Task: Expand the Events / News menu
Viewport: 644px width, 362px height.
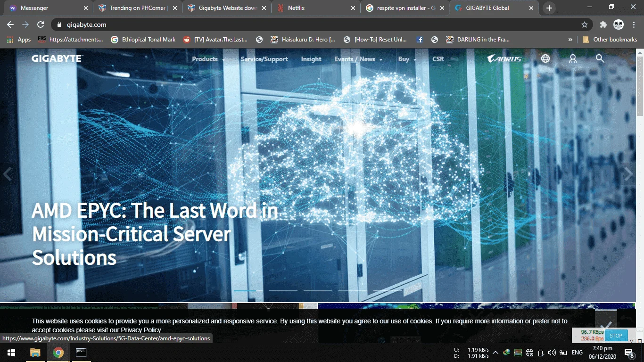Action: (x=358, y=59)
